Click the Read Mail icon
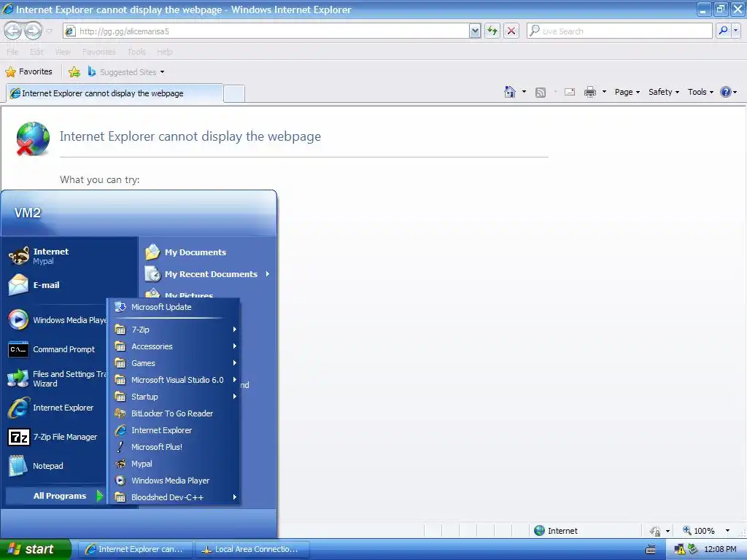Screen dimensions: 747x560 click(x=570, y=92)
